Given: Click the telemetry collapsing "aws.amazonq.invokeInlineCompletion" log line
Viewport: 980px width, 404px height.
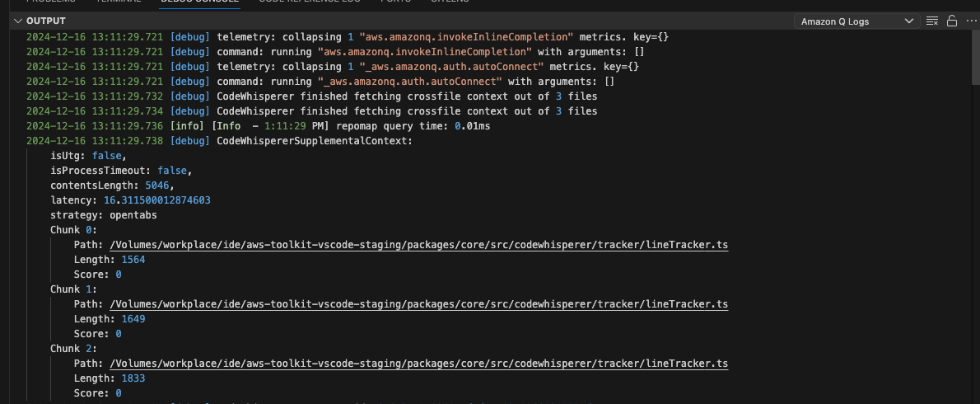Looking at the screenshot, I should (x=348, y=37).
